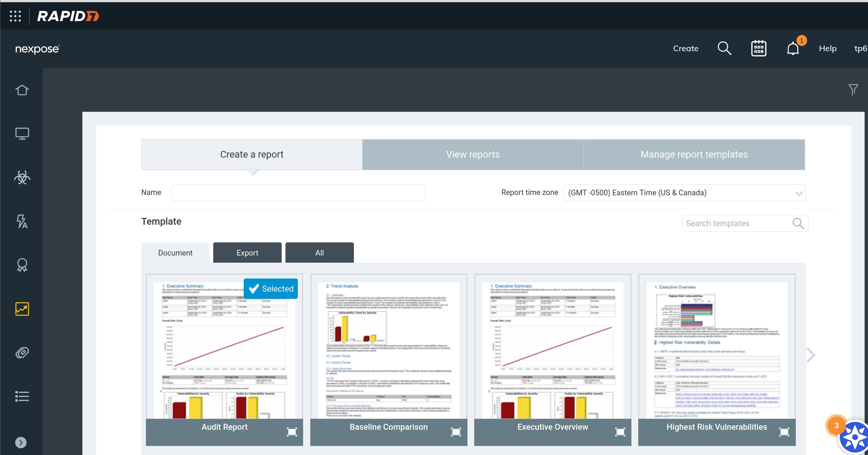This screenshot has width=868, height=455.
Task: Switch to the Export template tab
Action: point(247,253)
